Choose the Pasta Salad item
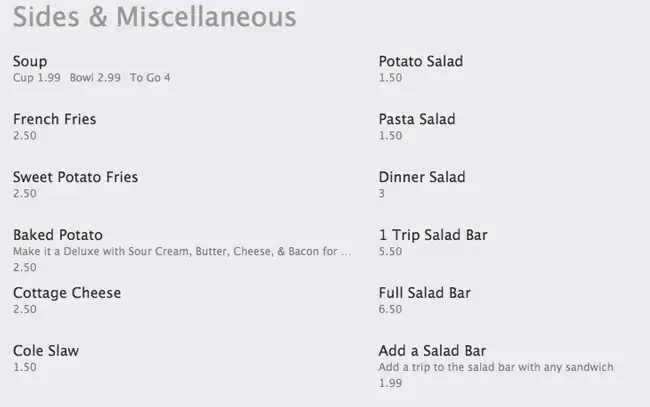 pyautogui.click(x=417, y=119)
